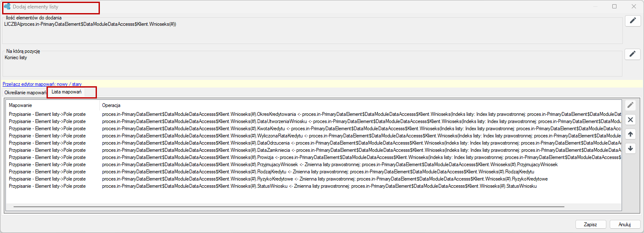Select the mapping row for Prowizja

(x=314, y=157)
